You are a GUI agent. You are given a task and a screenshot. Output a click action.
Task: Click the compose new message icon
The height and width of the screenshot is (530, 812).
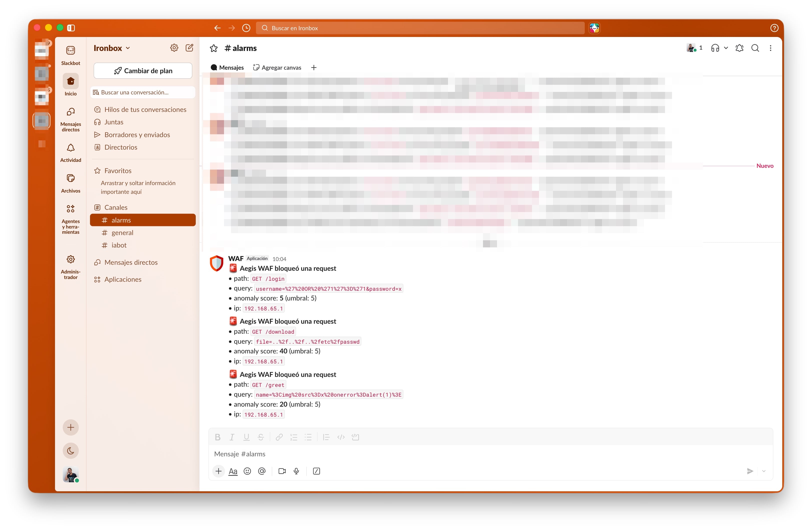tap(189, 48)
